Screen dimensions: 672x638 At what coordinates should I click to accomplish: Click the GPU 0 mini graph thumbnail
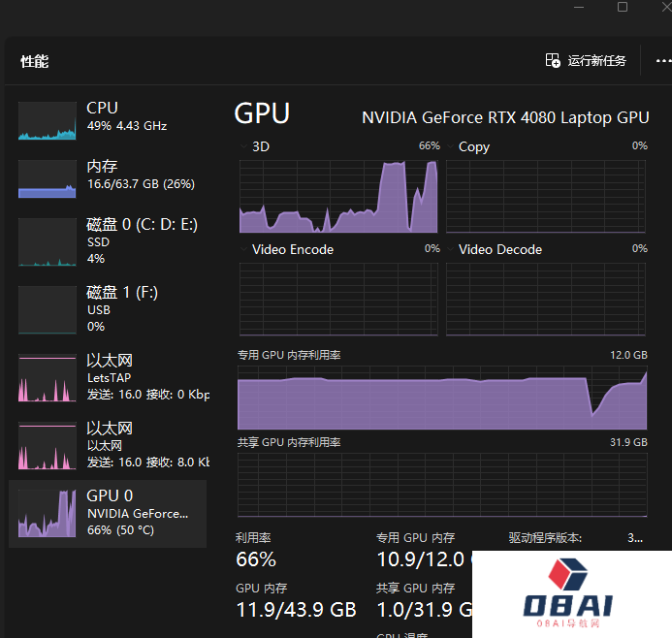[x=48, y=513]
